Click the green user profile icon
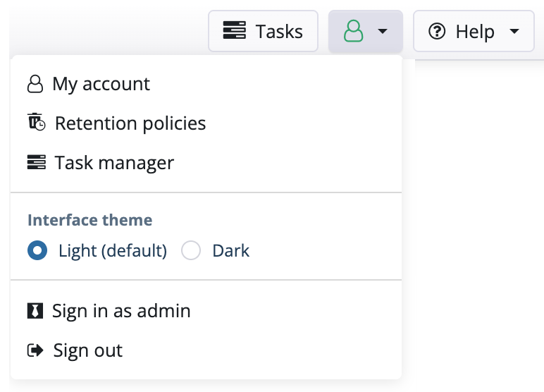Viewport: 544px width, 392px height. point(354,31)
